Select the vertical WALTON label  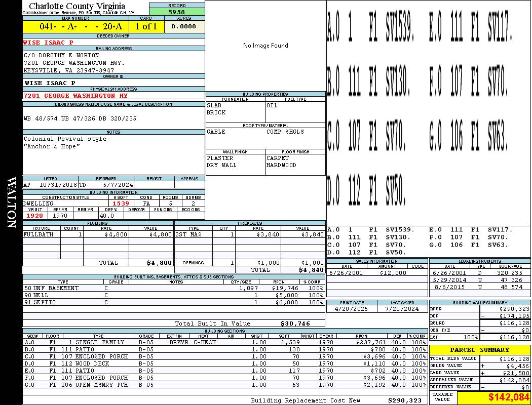[12, 202]
